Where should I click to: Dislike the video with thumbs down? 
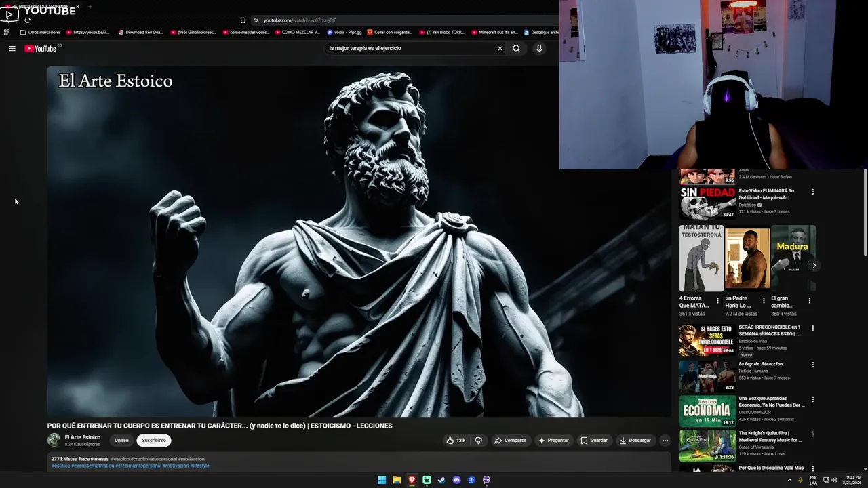pyautogui.click(x=479, y=441)
